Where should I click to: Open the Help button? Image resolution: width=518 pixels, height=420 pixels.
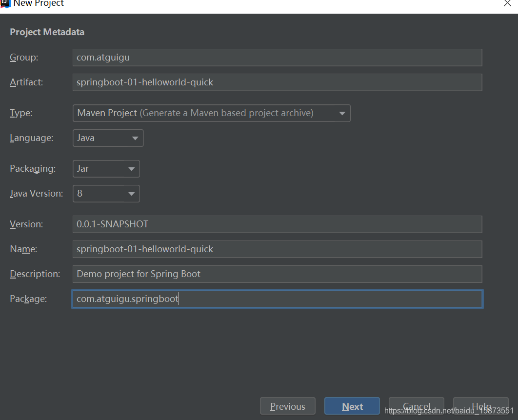tap(480, 406)
